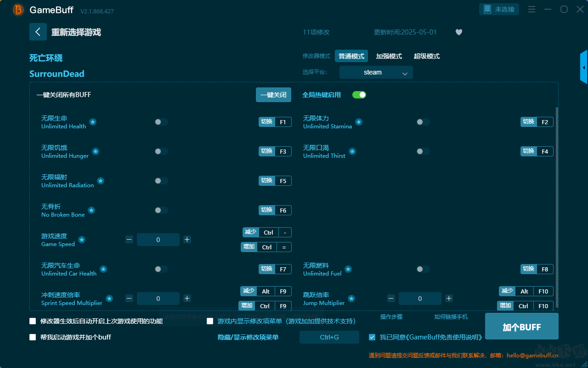This screenshot has height=368, width=588.
Task: Increase Sprint Speed Multiplier with plus button
Action: (x=187, y=299)
